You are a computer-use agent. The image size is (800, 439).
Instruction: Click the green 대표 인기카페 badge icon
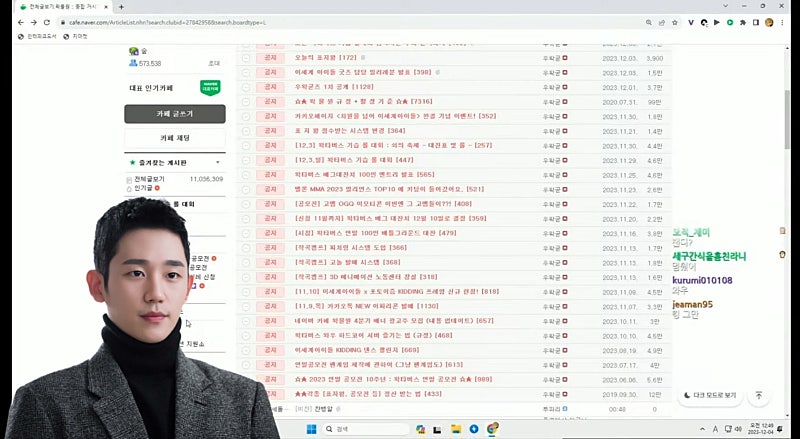210,88
